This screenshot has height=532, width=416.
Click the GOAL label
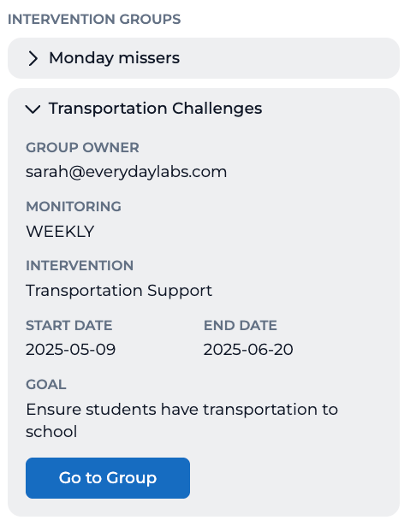[46, 384]
